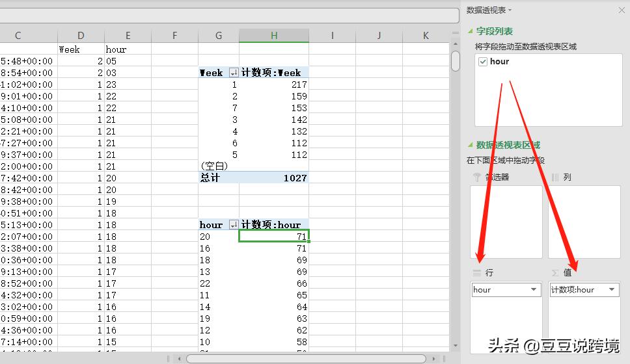Click the split handle above vertical scrollbar
Image resolution: width=630 pixels, height=364 pixels.
click(x=455, y=33)
